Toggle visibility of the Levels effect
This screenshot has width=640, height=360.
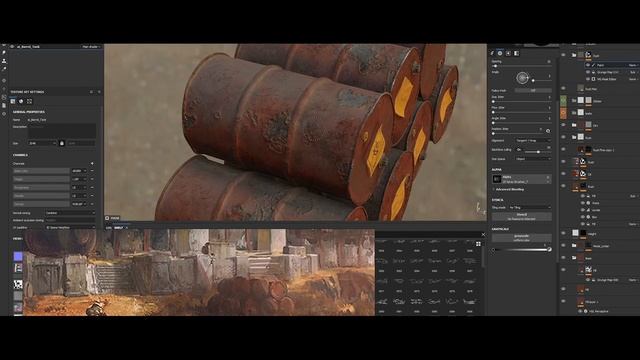[x=583, y=210]
